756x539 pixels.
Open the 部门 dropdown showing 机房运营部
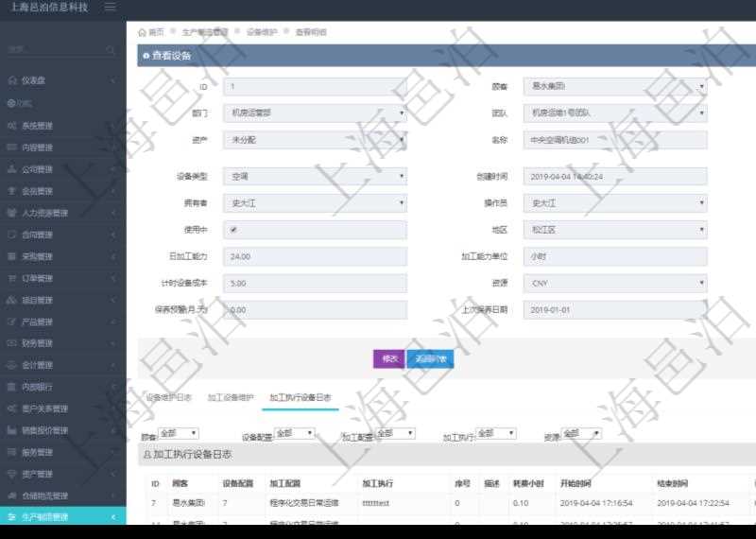tap(316, 113)
